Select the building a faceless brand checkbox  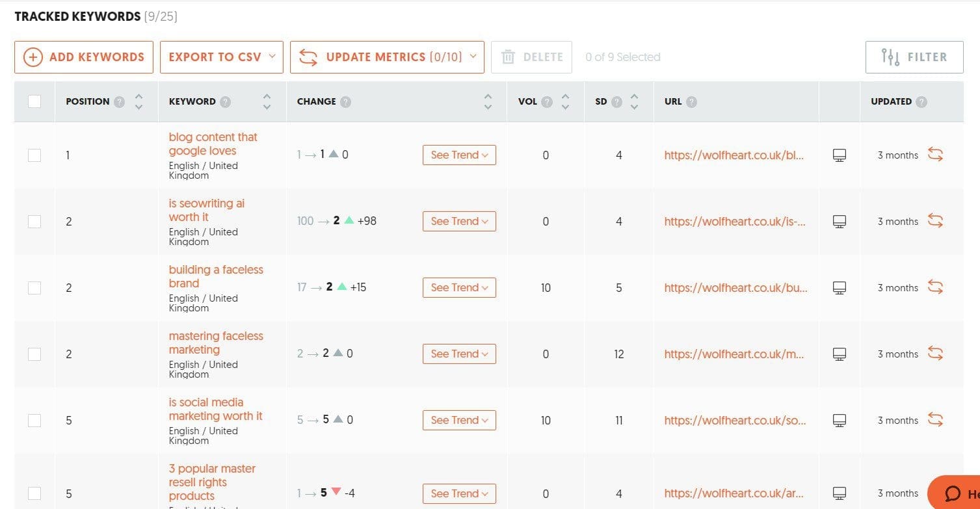point(34,288)
